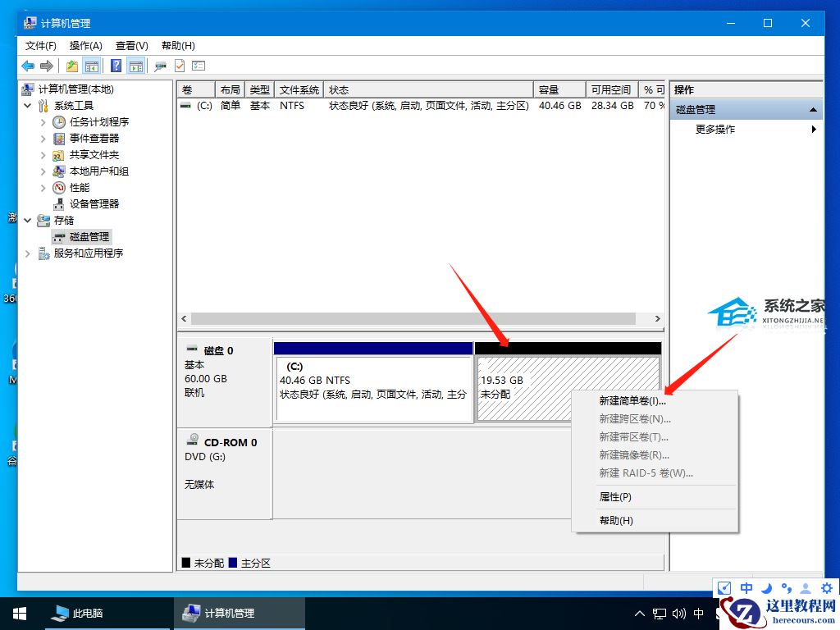Open the 更多操作 submenu arrow
Image resolution: width=840 pixels, height=630 pixels.
(814, 129)
